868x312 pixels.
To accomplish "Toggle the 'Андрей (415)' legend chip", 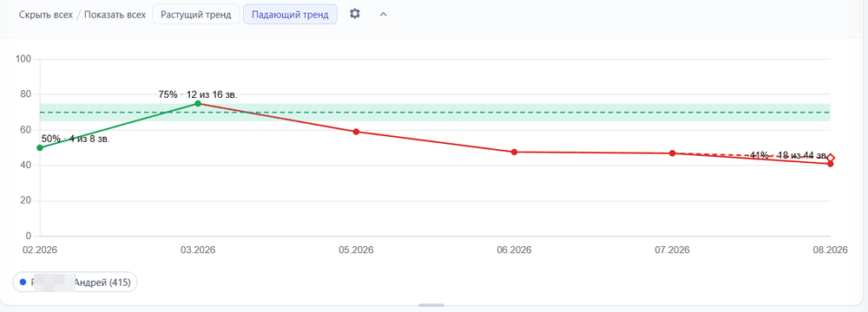I will tap(75, 283).
